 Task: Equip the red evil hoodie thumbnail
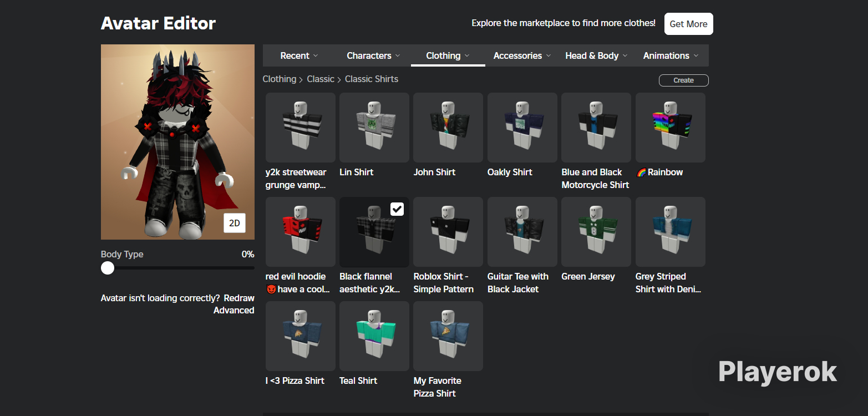(301, 232)
